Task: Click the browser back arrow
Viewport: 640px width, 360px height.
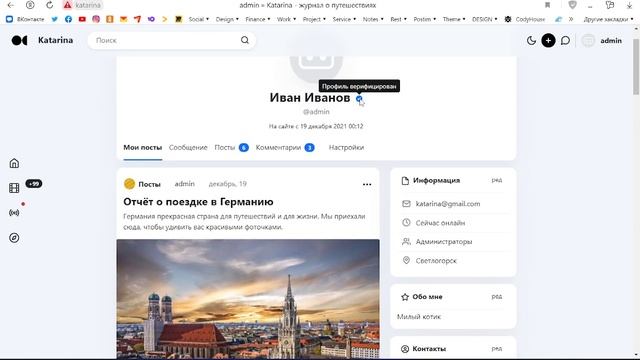Action: pos(11,5)
